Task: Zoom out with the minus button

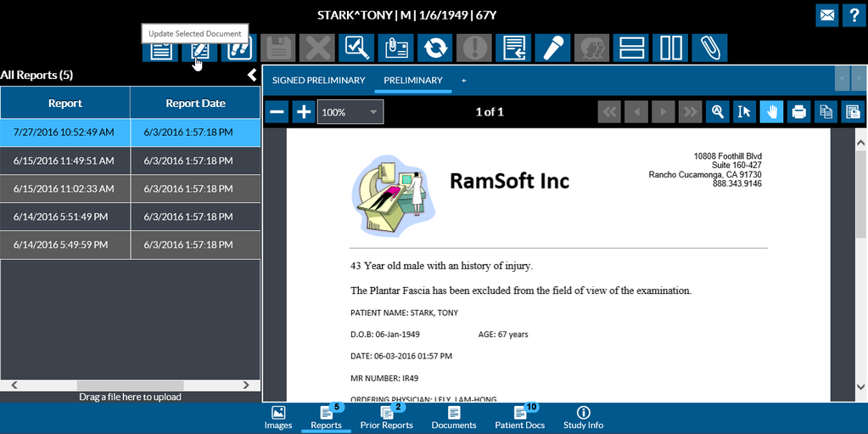Action: pos(277,112)
